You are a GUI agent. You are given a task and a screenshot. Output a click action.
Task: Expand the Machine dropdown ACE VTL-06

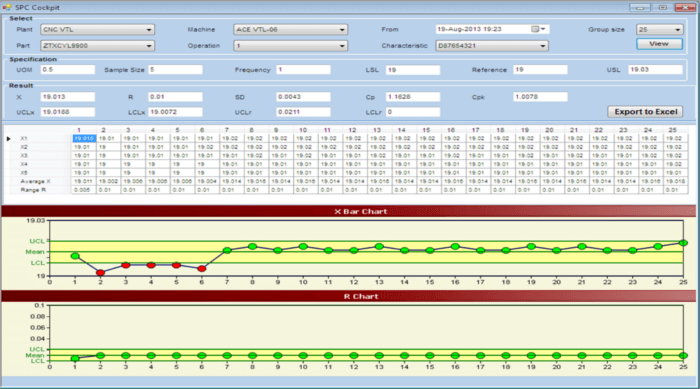pyautogui.click(x=290, y=29)
